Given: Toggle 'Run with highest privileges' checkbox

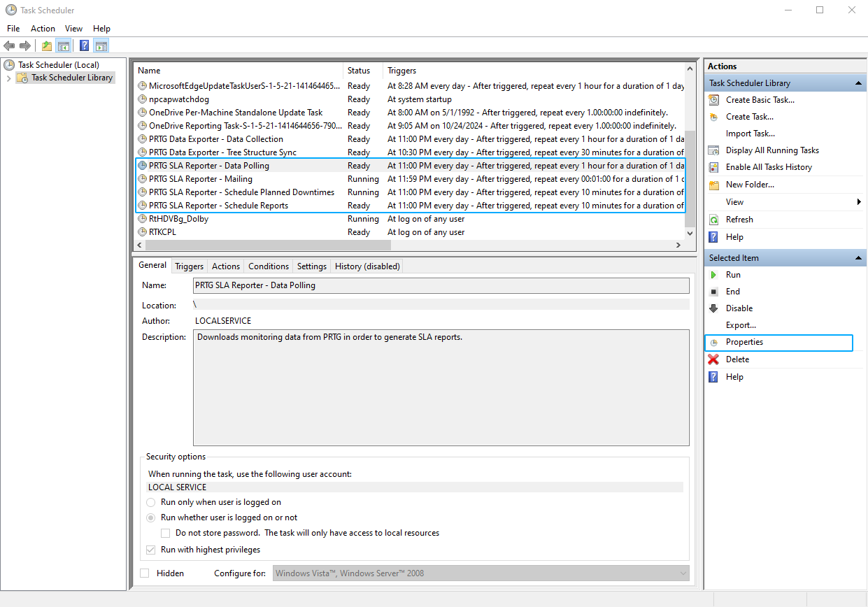Looking at the screenshot, I should pyautogui.click(x=151, y=550).
